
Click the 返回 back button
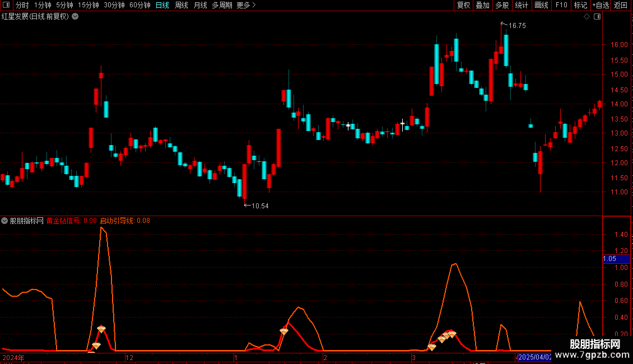coord(621,5)
